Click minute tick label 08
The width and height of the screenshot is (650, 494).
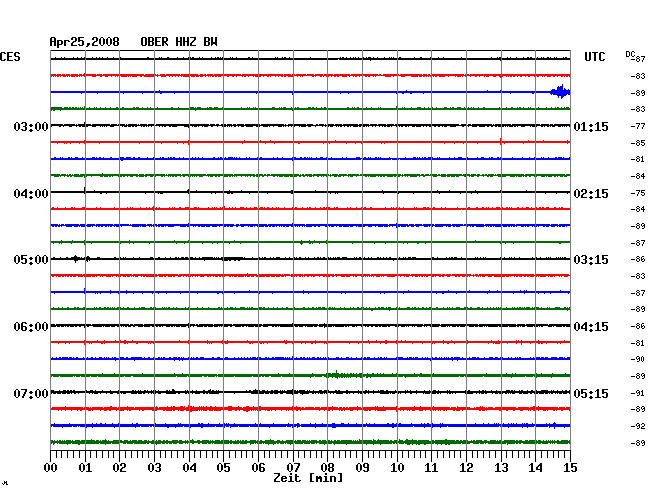(x=327, y=468)
